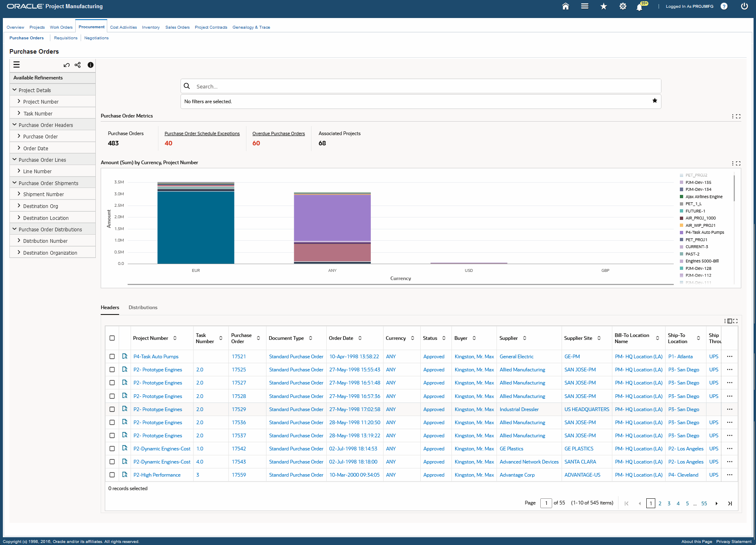Click Ajax Airlines Engine legend swatch
Image resolution: width=756 pixels, height=545 pixels.
pos(682,197)
